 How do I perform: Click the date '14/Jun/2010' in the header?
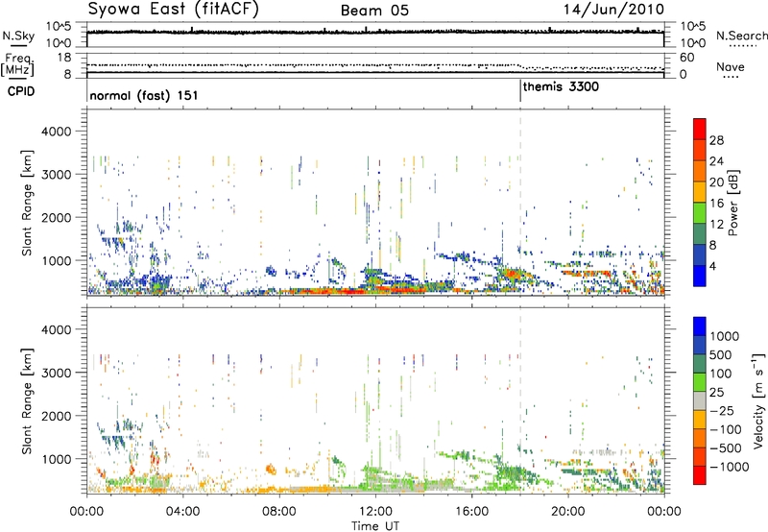coord(613,10)
